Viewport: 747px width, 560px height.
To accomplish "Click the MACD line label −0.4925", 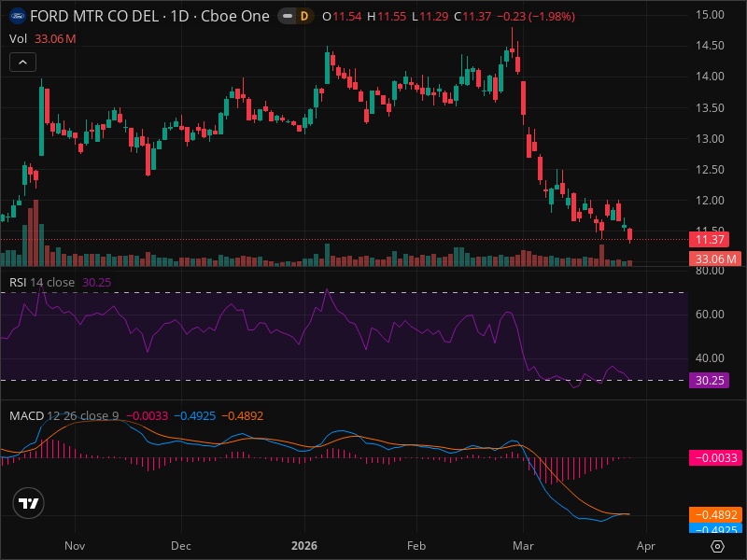I will [715, 528].
